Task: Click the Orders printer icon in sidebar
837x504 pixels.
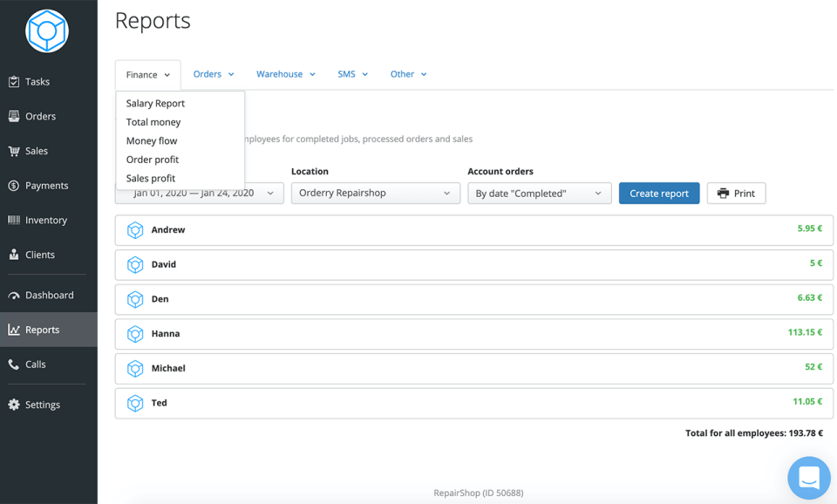Action: pyautogui.click(x=14, y=116)
